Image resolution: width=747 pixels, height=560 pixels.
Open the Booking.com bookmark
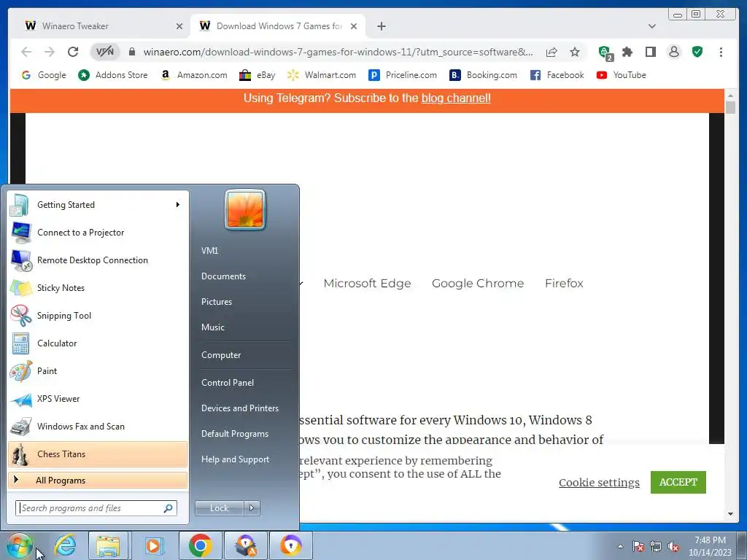click(483, 75)
